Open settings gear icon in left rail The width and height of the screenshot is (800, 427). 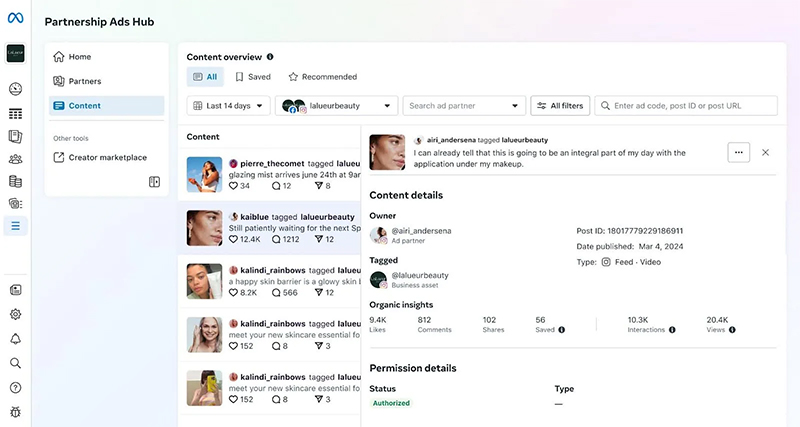coord(15,314)
